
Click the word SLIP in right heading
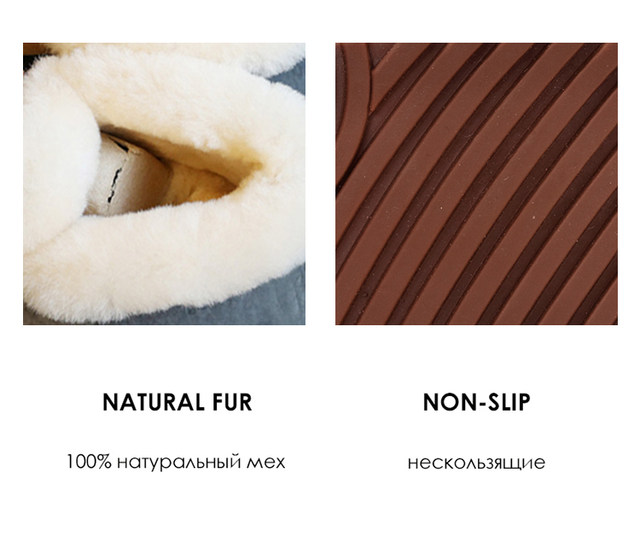click(510, 402)
